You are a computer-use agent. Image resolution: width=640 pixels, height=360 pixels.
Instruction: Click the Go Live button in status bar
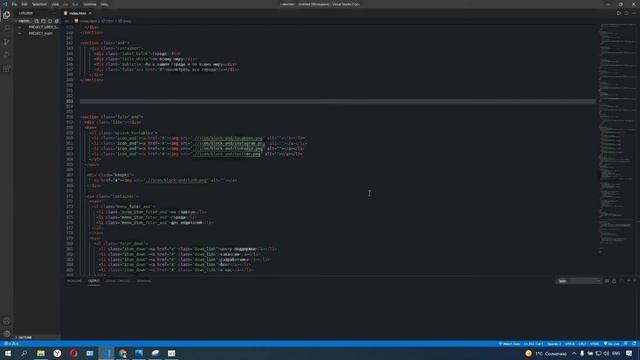611,344
